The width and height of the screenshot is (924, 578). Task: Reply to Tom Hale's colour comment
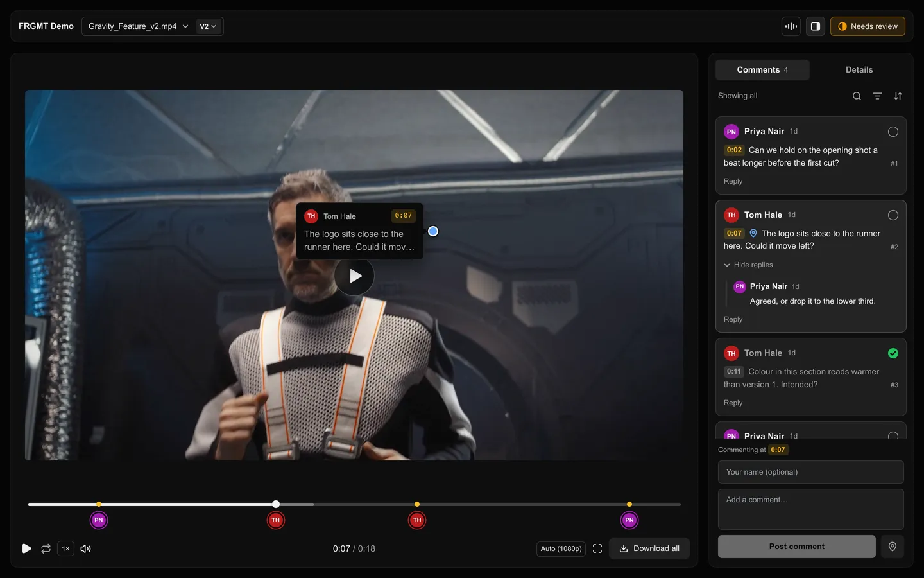click(x=733, y=403)
